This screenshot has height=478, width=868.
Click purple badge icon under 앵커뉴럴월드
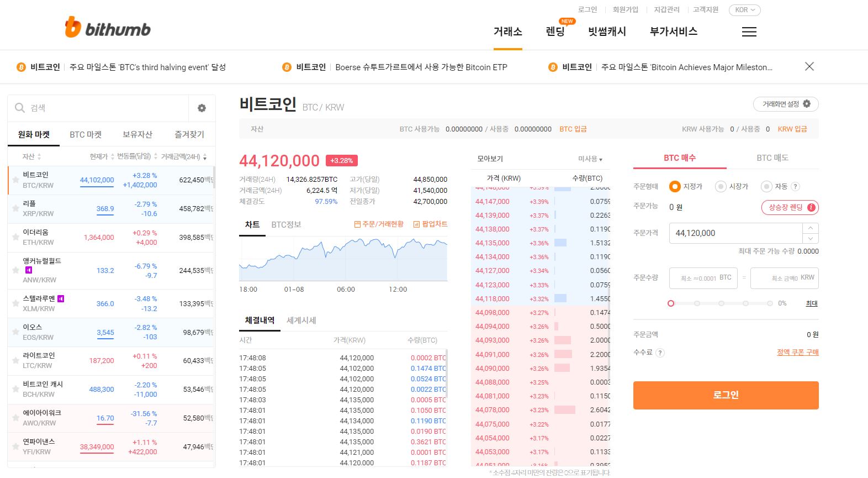pos(29,270)
